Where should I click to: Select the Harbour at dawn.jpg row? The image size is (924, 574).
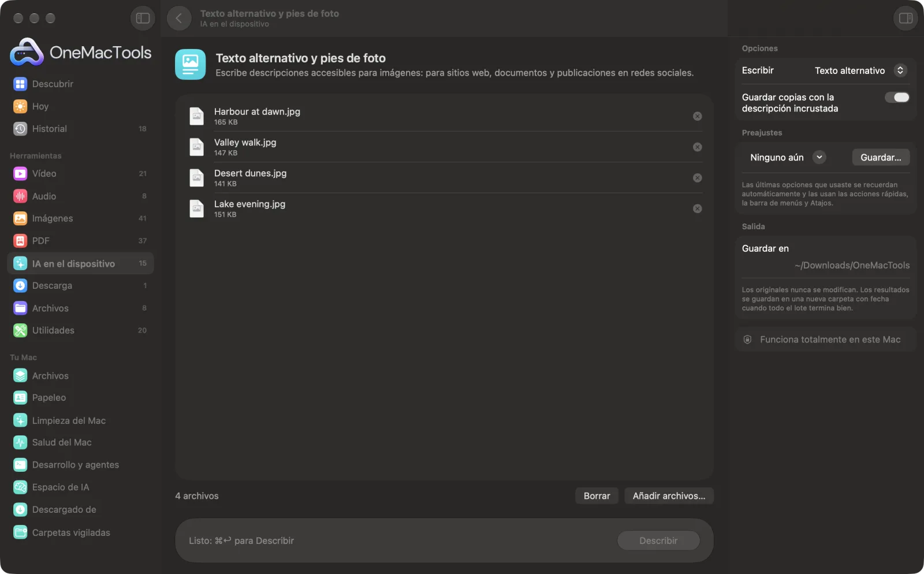(x=444, y=117)
